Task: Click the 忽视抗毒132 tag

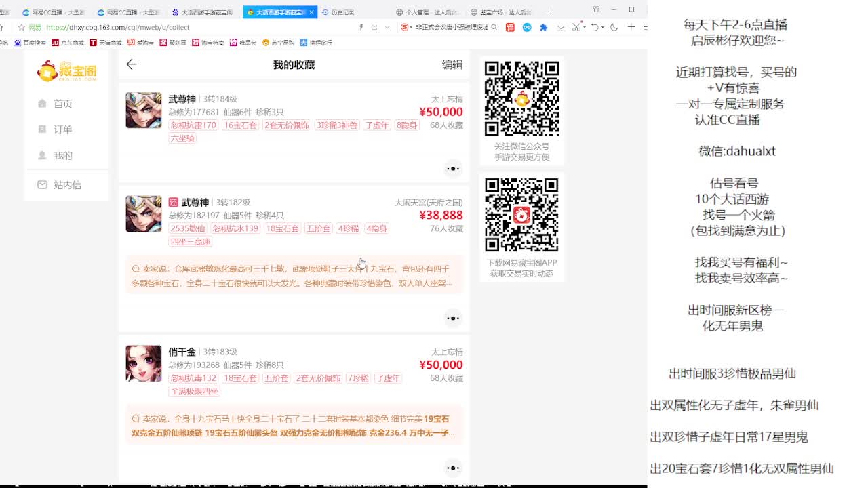Action: click(x=193, y=378)
